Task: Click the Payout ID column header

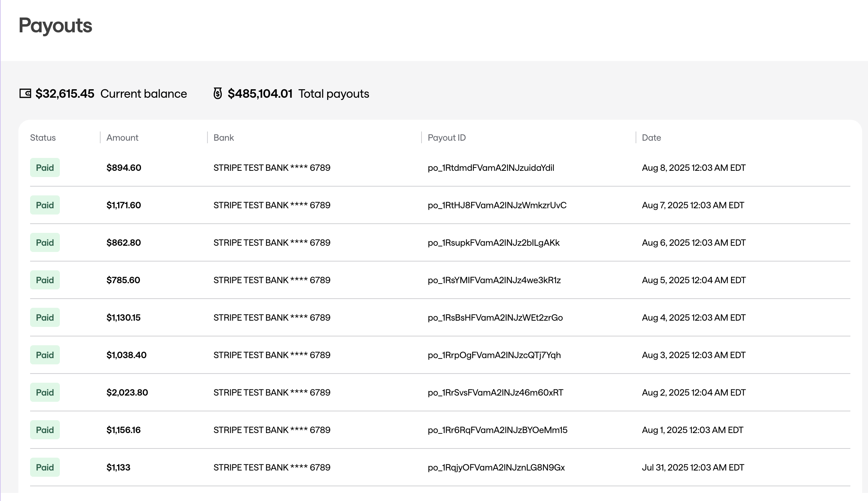Action: pyautogui.click(x=446, y=138)
